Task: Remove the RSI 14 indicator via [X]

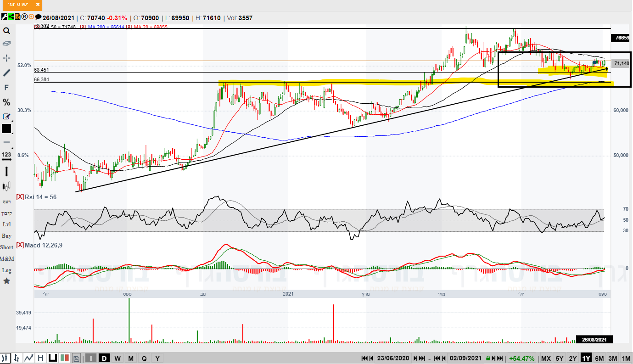Action: (x=20, y=197)
